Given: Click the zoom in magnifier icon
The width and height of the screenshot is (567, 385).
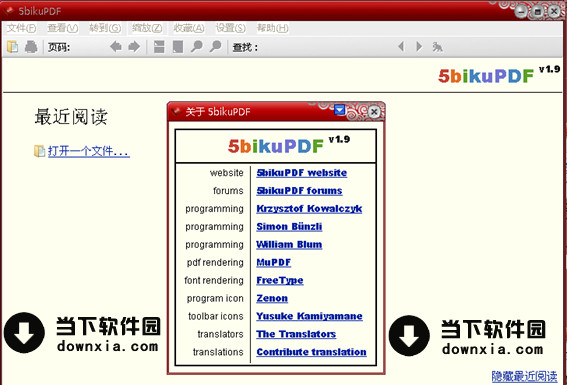Looking at the screenshot, I should click(215, 47).
